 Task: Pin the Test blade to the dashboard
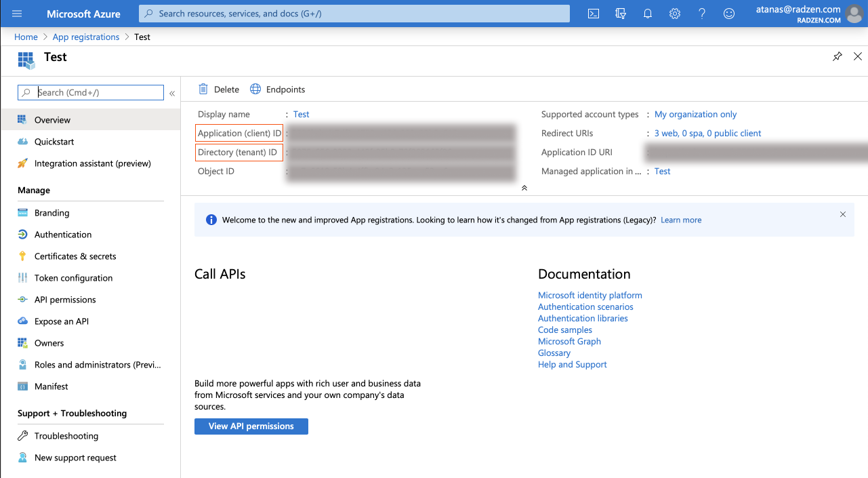click(838, 56)
